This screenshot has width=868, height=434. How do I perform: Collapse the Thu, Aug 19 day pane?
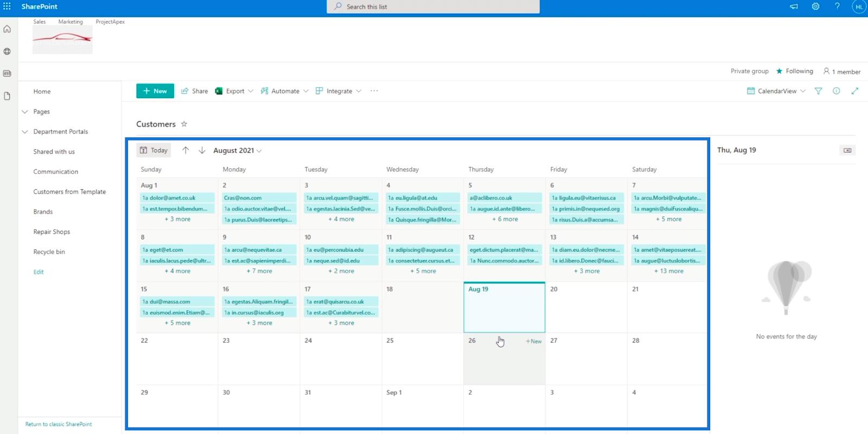click(x=847, y=150)
